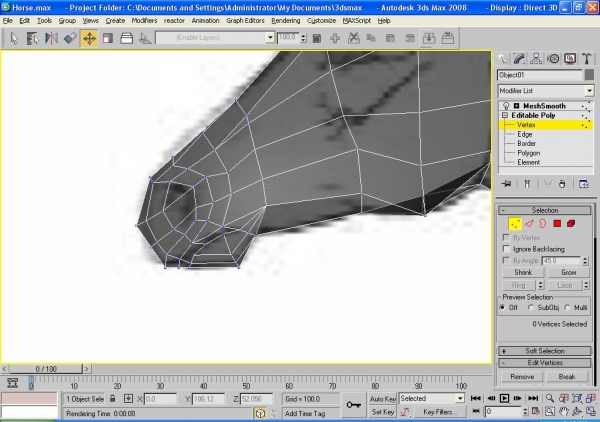Open the Create command panel tab
The width and height of the screenshot is (600, 422).
click(x=503, y=59)
